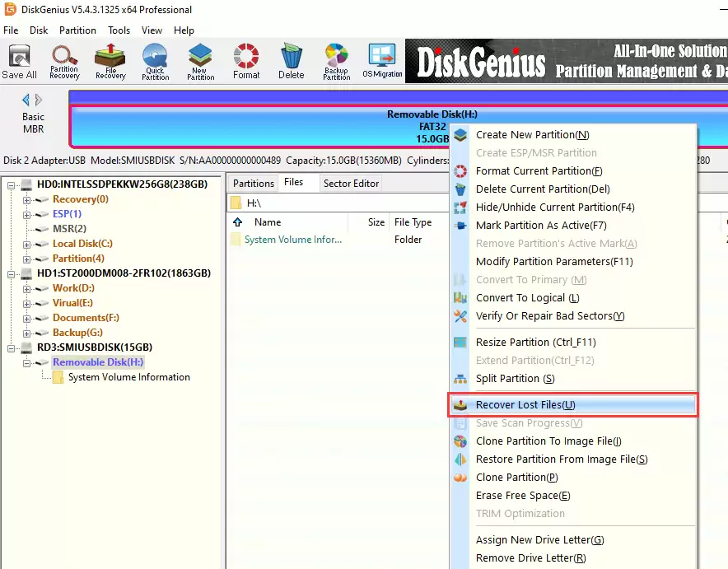The height and width of the screenshot is (569, 728).
Task: Select Recover Lost Files from the context menu
Action: pos(525,405)
